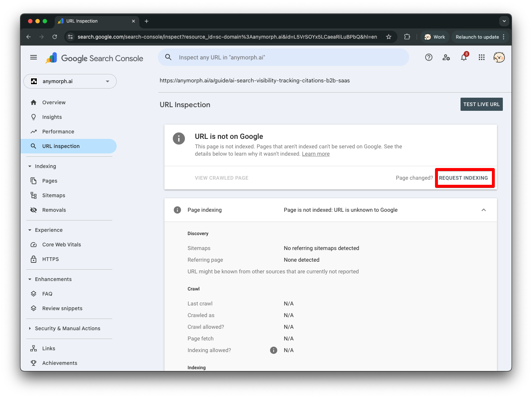Open the FAQ enhancements icon
The image size is (532, 398).
point(33,293)
